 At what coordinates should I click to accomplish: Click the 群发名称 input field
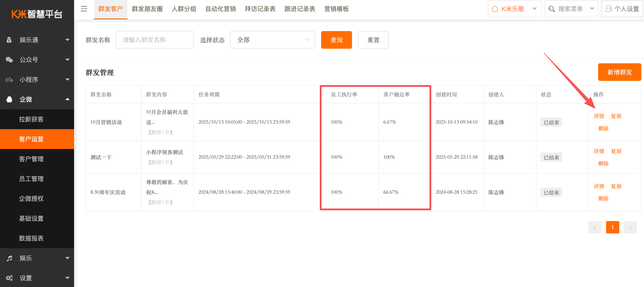(155, 40)
